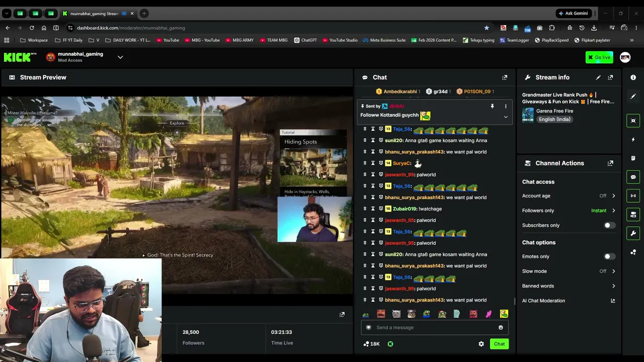Click the Kick logo
Viewport: 644px width, 362px height.
click(x=20, y=57)
